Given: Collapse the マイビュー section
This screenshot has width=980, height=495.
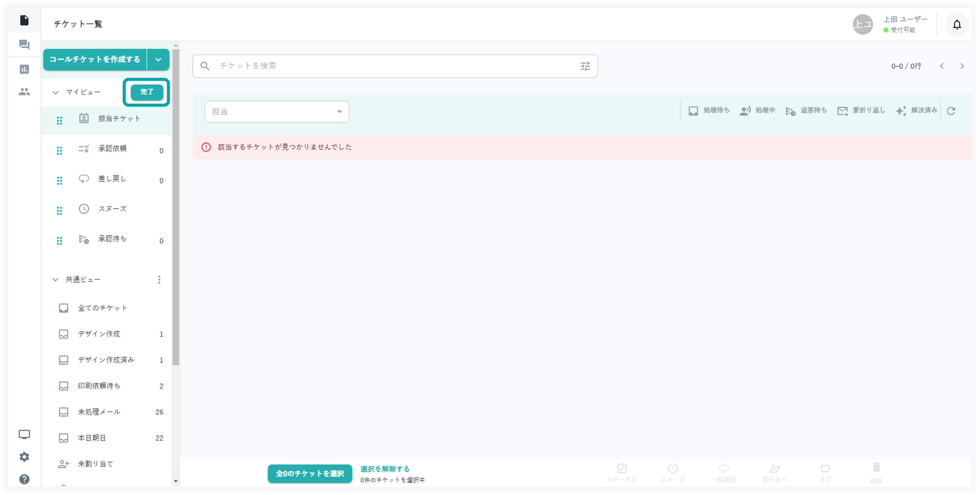Looking at the screenshot, I should click(x=56, y=92).
